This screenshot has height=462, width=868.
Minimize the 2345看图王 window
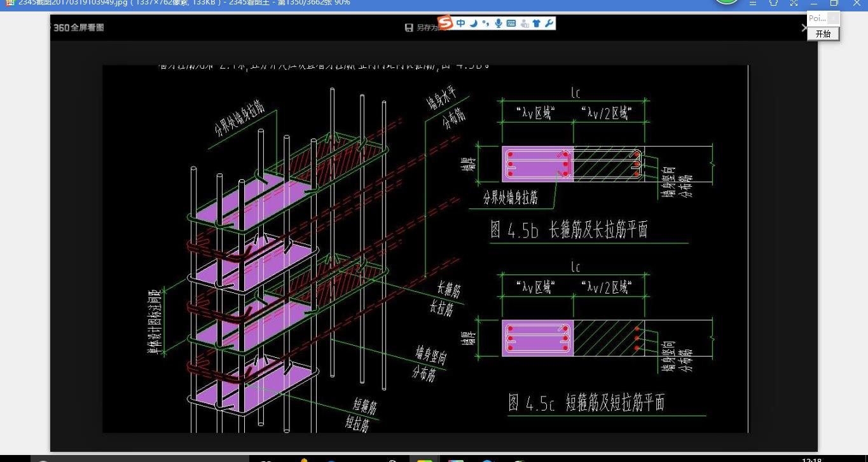(813, 3)
